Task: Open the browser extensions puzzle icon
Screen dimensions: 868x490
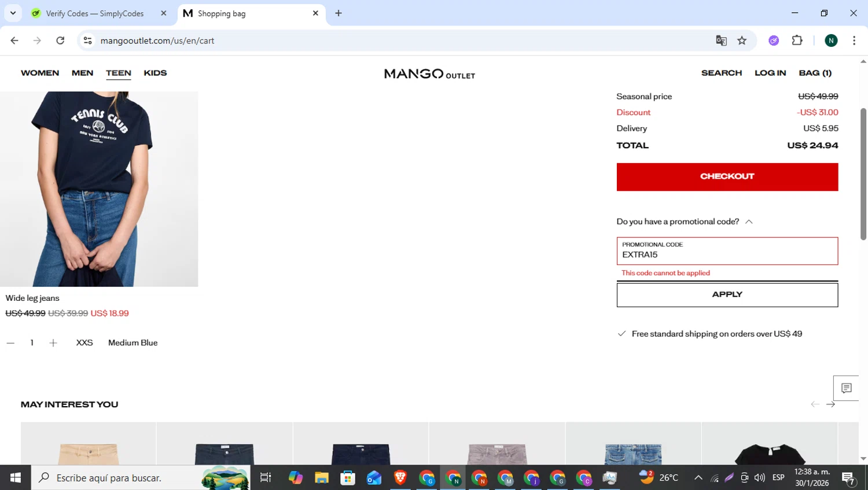Action: tap(797, 40)
